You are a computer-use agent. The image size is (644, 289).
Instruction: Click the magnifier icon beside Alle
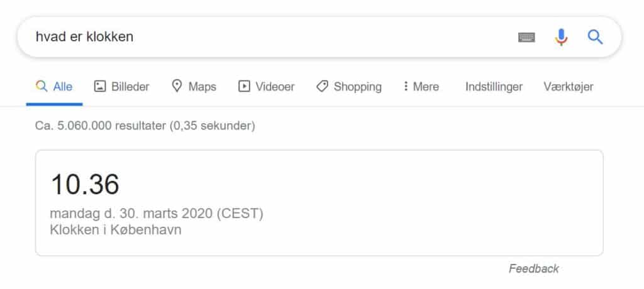(42, 86)
